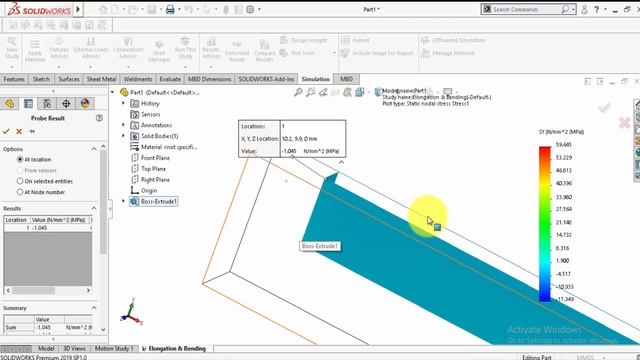Click the Compare Results button in the ribbon
The width and height of the screenshot is (640, 360).
[x=264, y=51]
